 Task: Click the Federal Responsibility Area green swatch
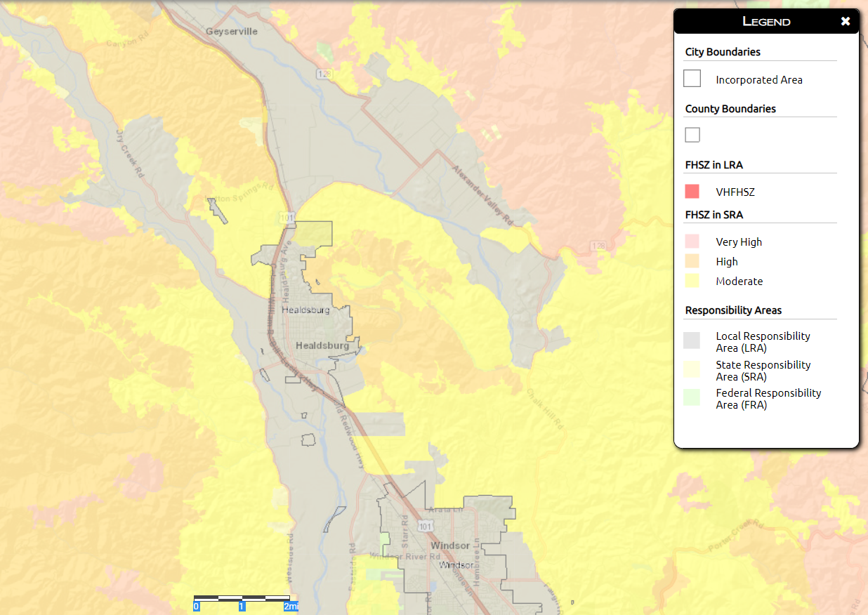pyautogui.click(x=692, y=398)
